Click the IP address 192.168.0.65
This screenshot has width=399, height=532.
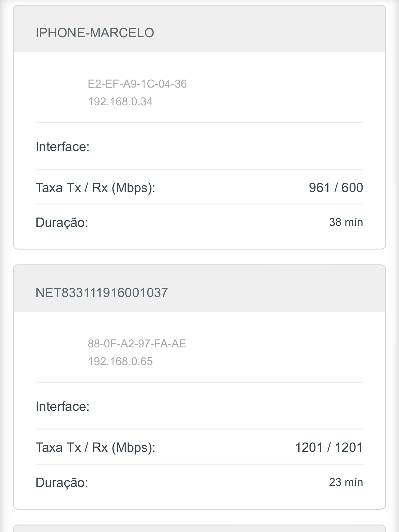click(120, 361)
